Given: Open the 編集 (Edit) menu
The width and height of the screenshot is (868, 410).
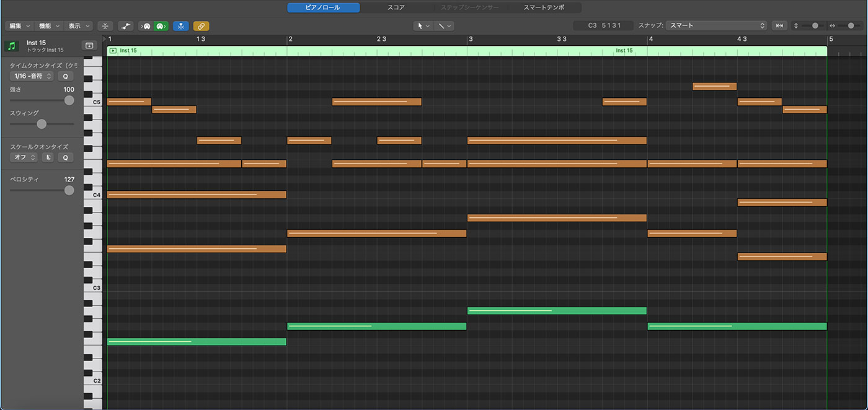Looking at the screenshot, I should tap(19, 26).
